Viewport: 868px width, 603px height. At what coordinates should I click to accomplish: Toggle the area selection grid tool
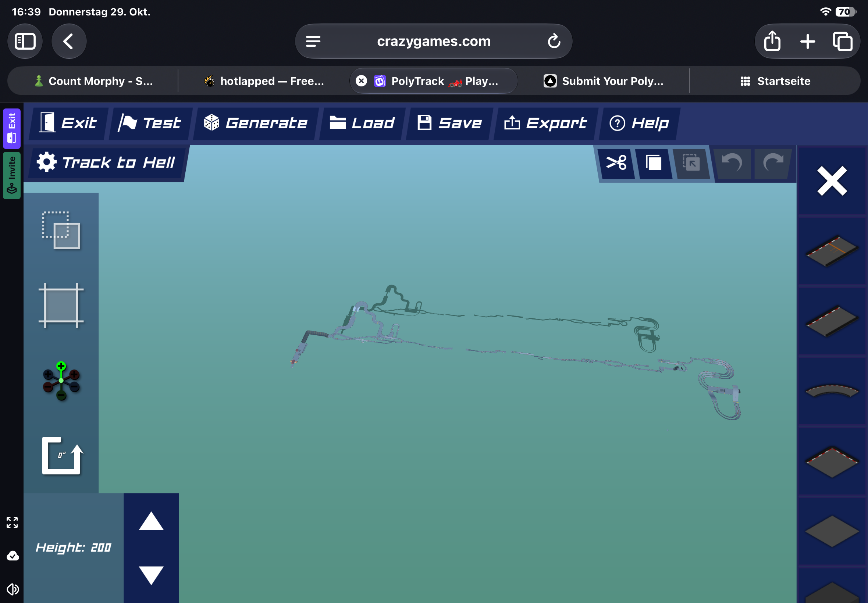pos(61,305)
